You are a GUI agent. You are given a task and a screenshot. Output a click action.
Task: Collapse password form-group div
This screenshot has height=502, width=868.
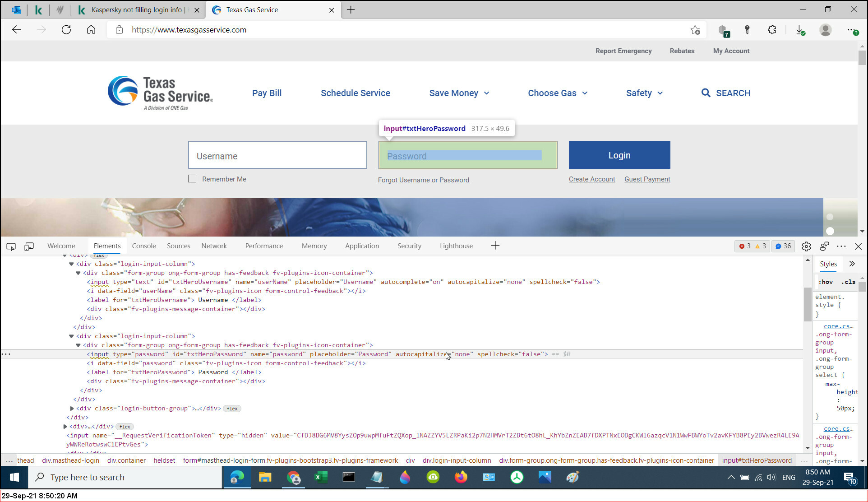78,345
